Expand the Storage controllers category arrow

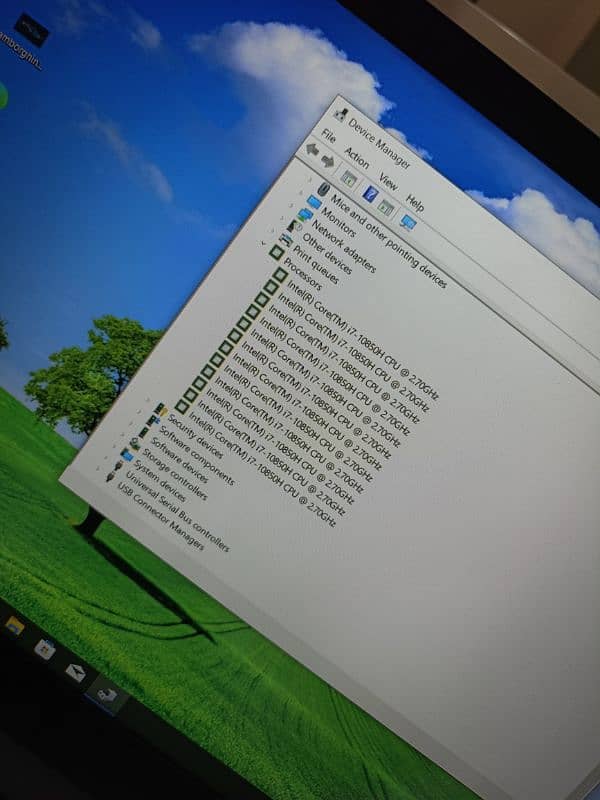(x=122, y=434)
